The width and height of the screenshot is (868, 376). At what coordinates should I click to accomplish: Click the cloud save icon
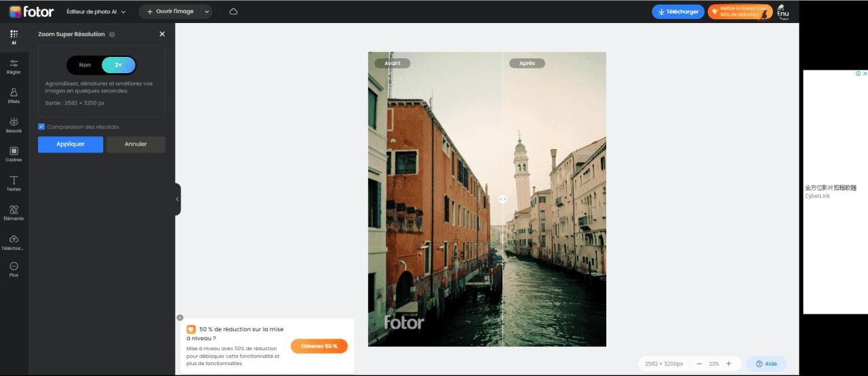pyautogui.click(x=233, y=12)
